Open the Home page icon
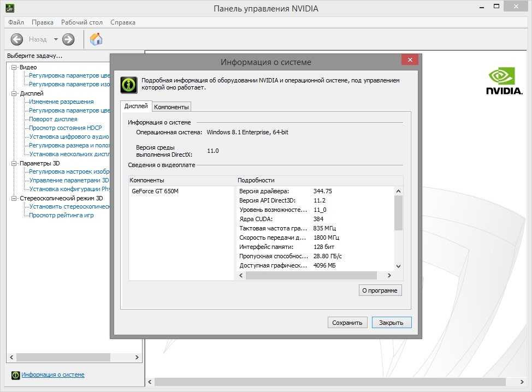This screenshot has width=532, height=392. pyautogui.click(x=96, y=39)
